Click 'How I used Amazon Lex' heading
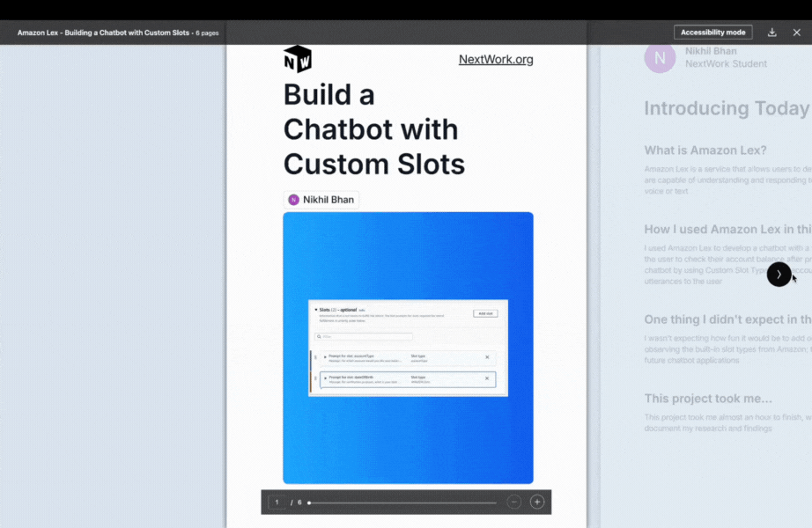Image resolution: width=812 pixels, height=528 pixels. (x=727, y=230)
